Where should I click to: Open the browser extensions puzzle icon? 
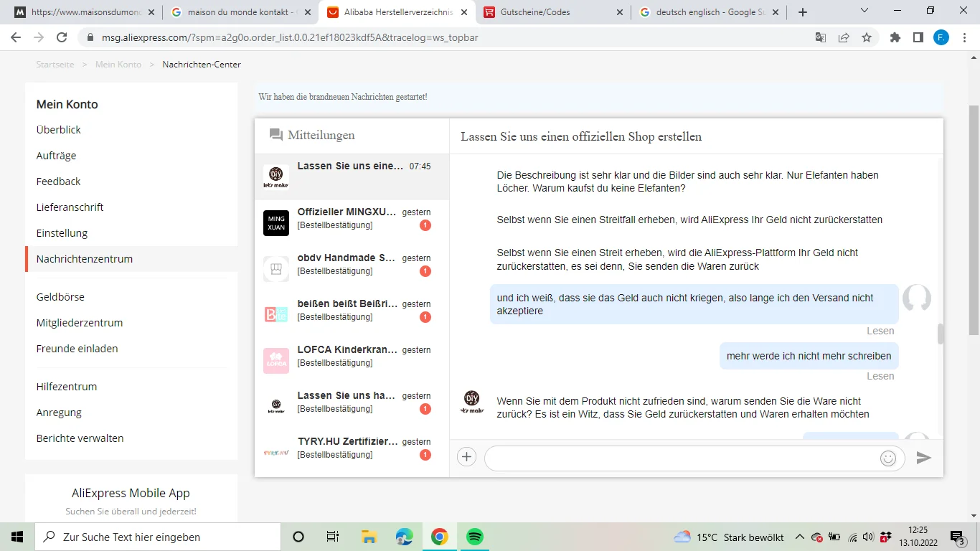[895, 37]
